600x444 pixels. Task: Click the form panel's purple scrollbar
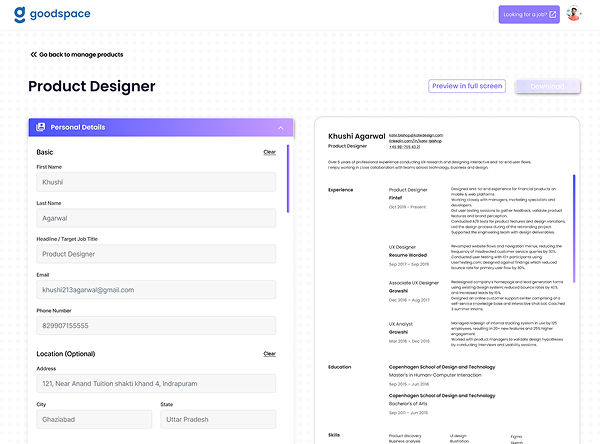[x=288, y=178]
